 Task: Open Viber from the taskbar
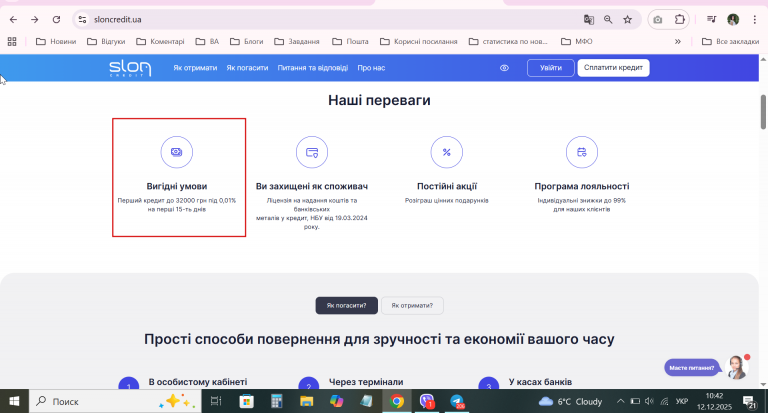point(427,401)
